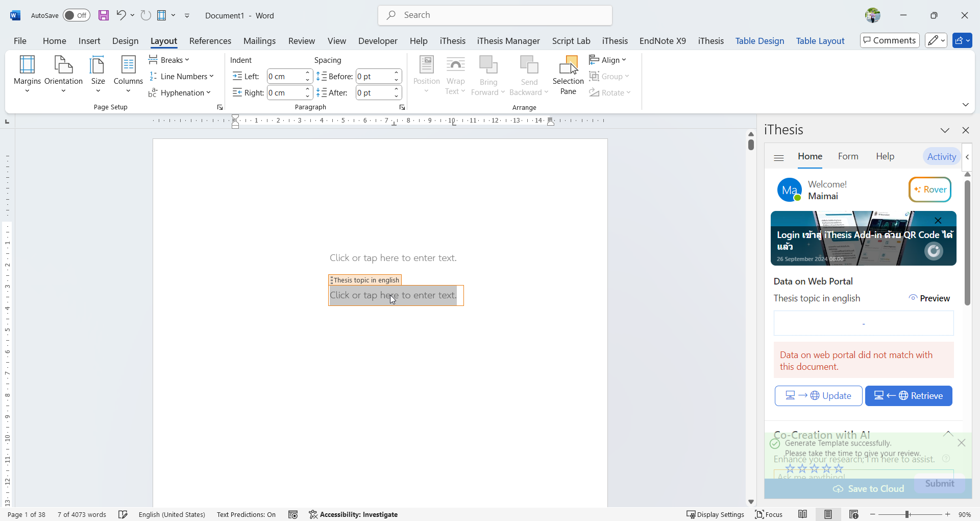Click the Indent Left field
Image resolution: width=980 pixels, height=521 pixels.
285,77
